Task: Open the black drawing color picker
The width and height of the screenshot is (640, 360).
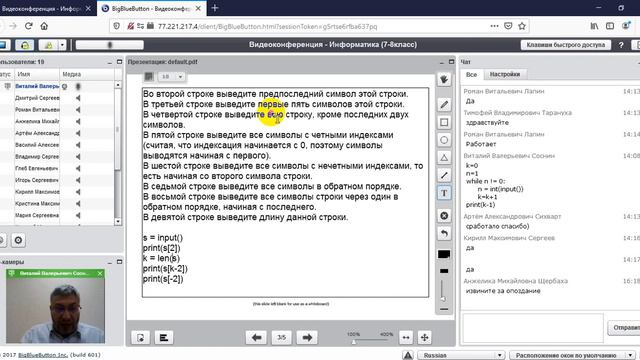Action: (x=444, y=254)
